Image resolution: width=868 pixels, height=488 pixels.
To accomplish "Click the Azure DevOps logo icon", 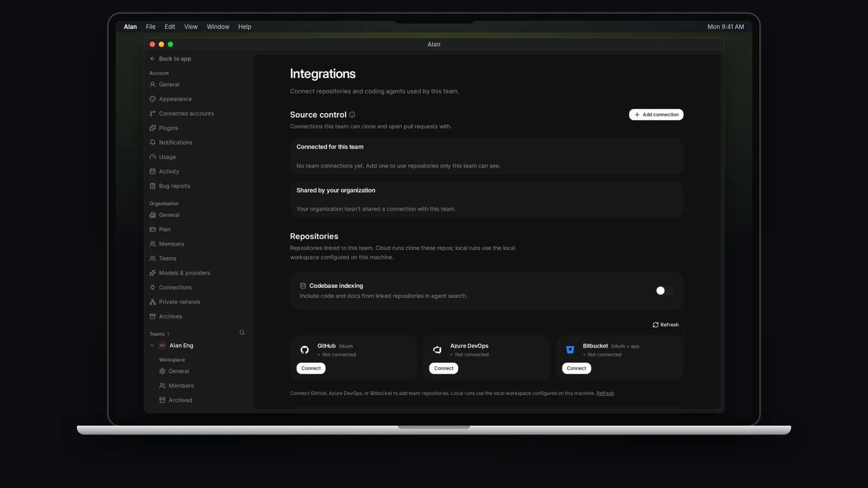I will [437, 350].
